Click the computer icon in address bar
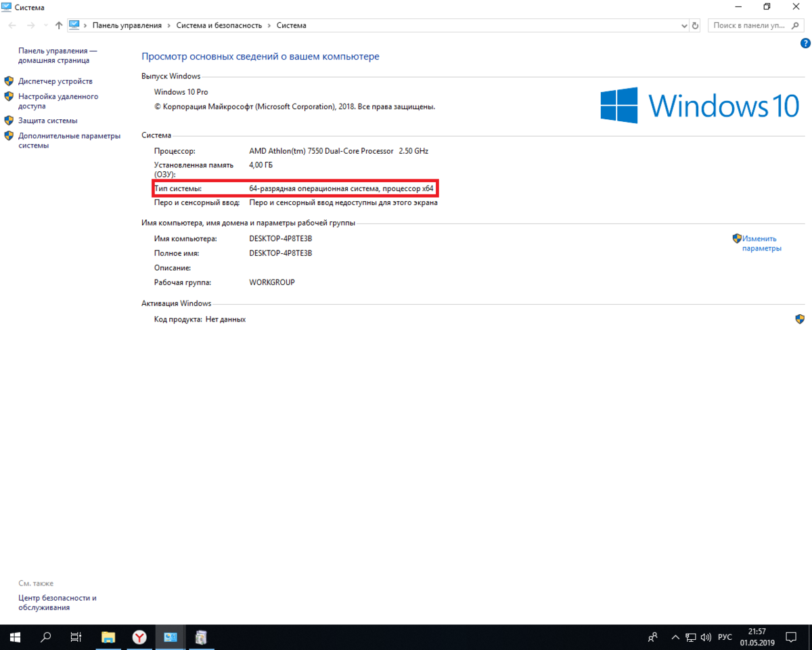 point(74,25)
